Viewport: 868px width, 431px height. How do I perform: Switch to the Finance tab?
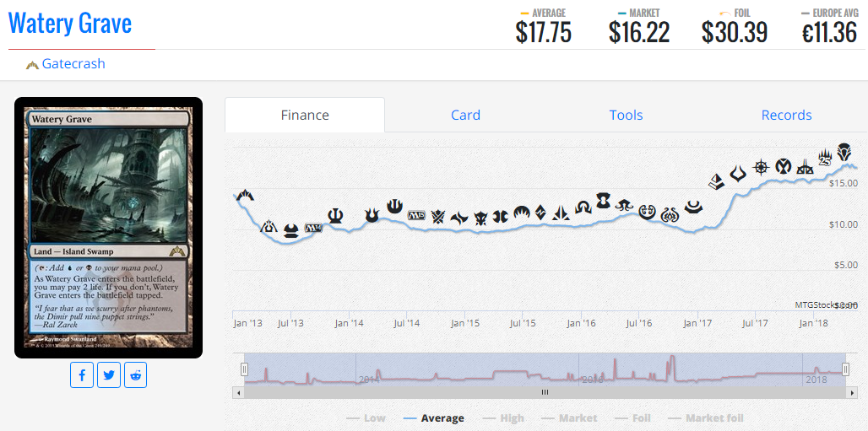(x=305, y=115)
